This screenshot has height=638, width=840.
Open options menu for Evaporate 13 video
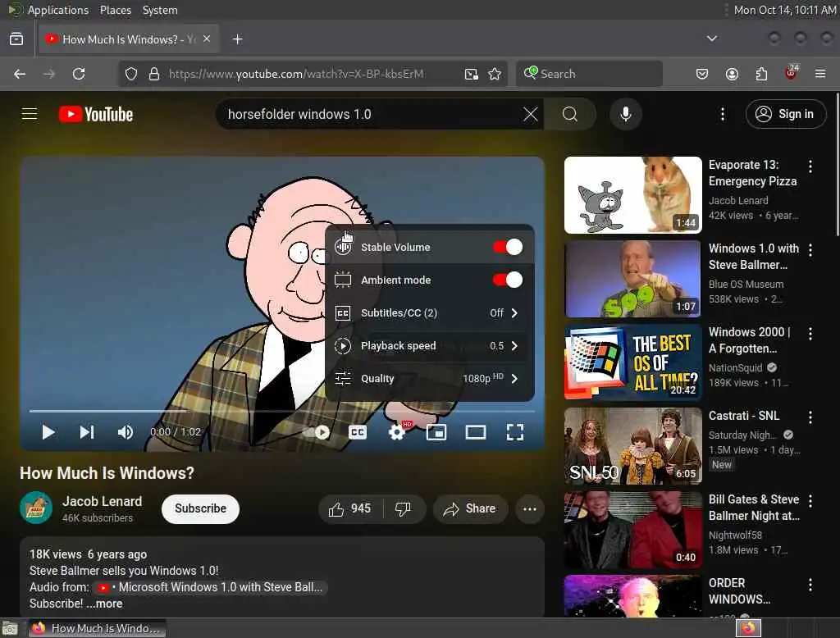(x=810, y=166)
